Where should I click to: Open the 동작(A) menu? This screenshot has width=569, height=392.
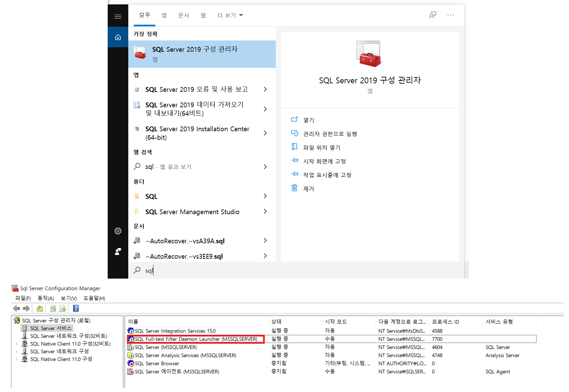[46, 298]
